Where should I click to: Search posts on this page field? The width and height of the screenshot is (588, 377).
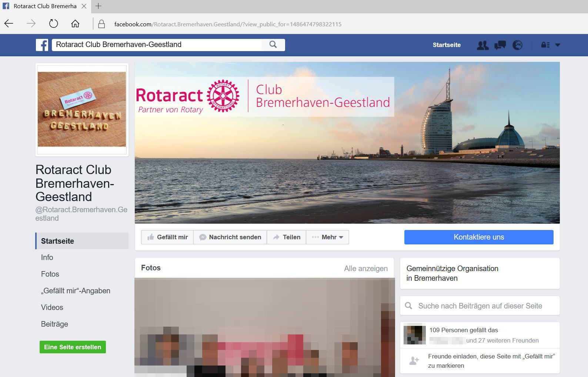[480, 306]
